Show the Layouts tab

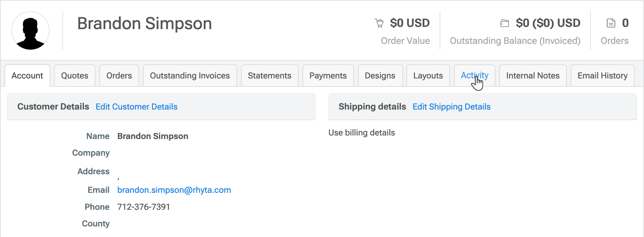[428, 76]
